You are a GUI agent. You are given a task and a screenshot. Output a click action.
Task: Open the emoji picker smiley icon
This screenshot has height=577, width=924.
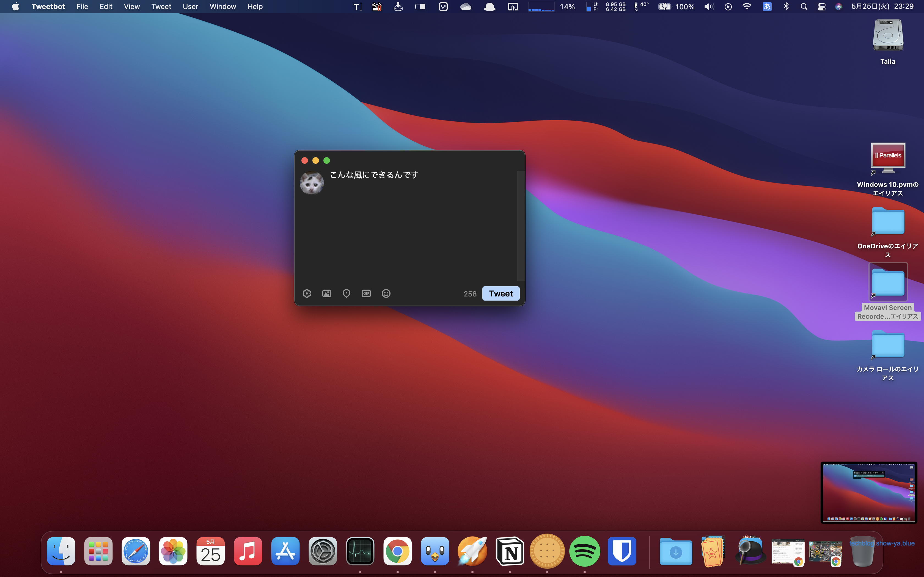[386, 293]
